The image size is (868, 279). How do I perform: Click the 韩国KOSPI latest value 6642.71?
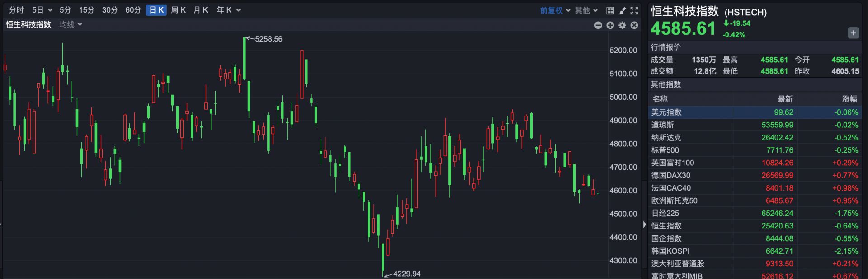779,251
